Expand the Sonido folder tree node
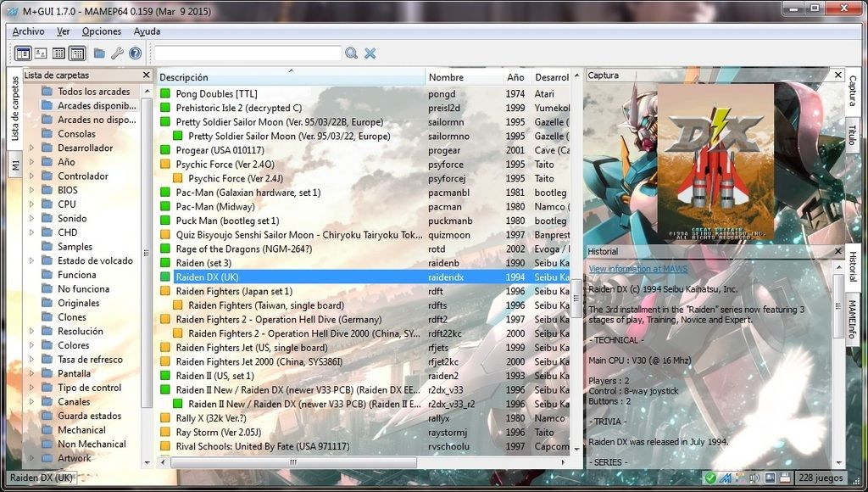868x492 pixels. (x=31, y=218)
